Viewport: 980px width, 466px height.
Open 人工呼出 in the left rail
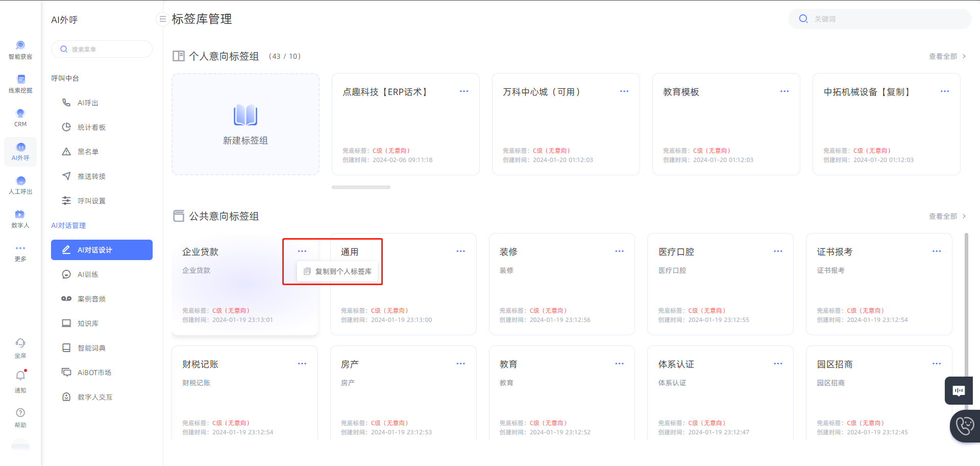click(x=20, y=185)
